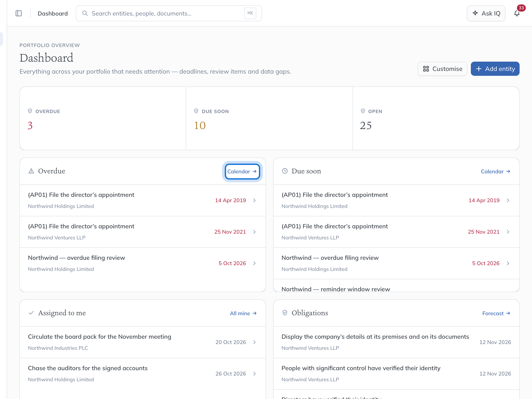Click the Due soon clock icon
This screenshot has width=532, height=399.
(x=285, y=171)
